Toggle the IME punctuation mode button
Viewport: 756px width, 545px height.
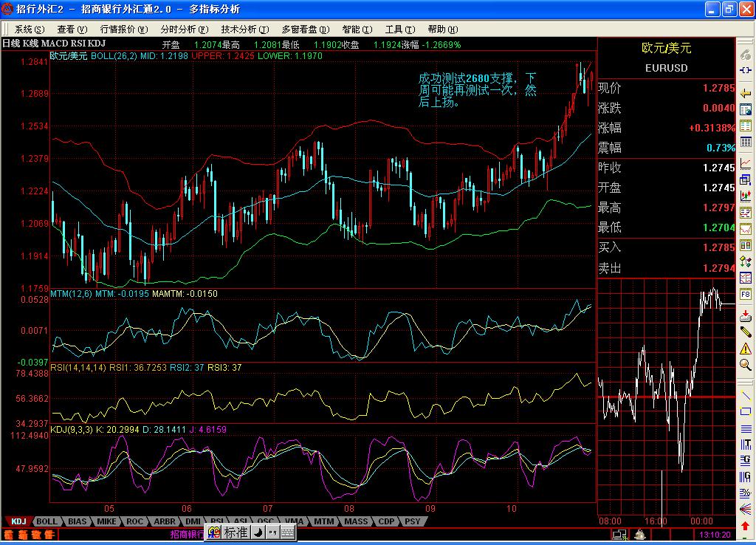click(272, 532)
